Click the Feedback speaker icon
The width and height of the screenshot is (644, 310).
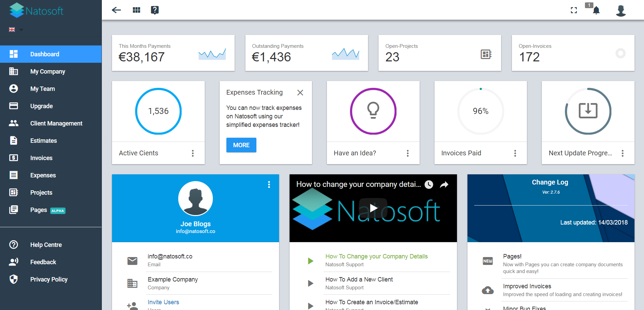(14, 262)
